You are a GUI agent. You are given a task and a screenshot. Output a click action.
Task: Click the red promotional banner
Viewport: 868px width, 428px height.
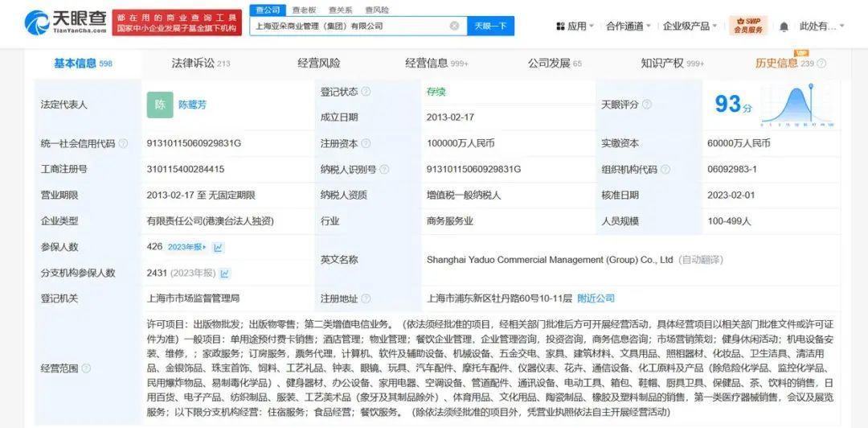pos(177,23)
